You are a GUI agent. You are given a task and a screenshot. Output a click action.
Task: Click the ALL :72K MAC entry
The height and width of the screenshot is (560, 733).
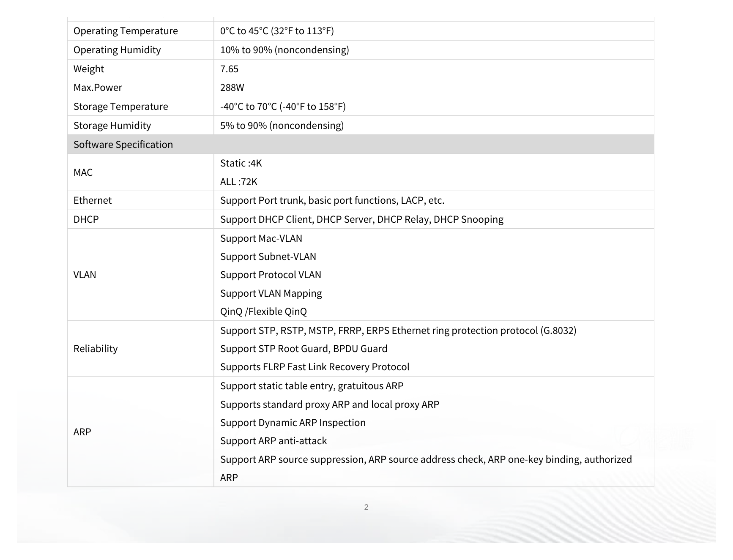(238, 182)
